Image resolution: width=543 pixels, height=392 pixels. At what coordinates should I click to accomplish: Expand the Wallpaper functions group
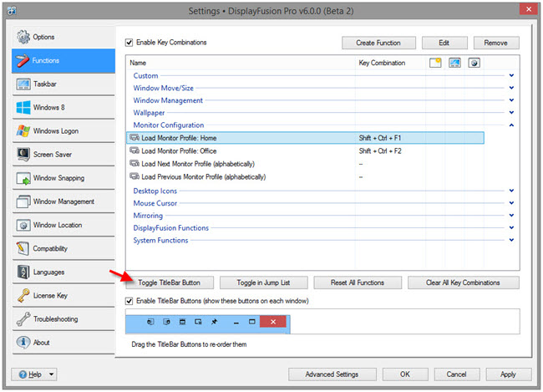pyautogui.click(x=511, y=113)
